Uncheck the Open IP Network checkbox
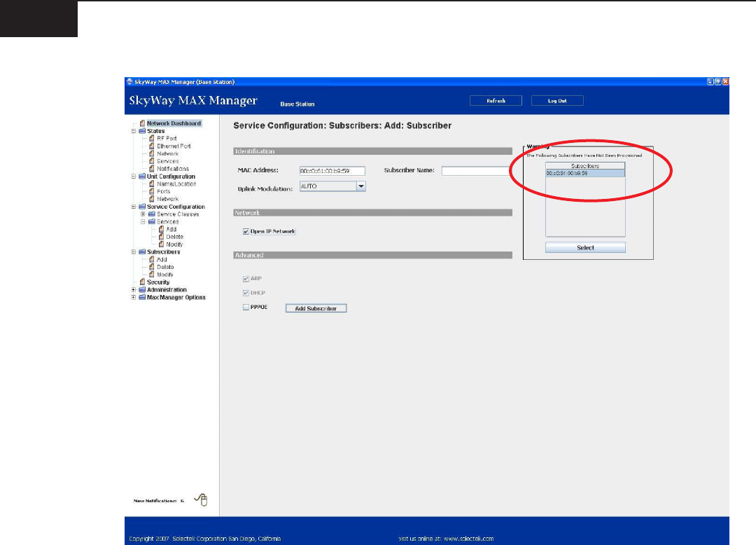 (x=246, y=231)
